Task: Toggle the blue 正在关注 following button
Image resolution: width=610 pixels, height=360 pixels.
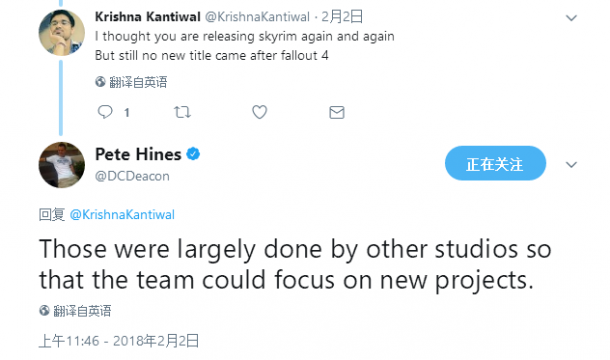Action: coord(495,163)
